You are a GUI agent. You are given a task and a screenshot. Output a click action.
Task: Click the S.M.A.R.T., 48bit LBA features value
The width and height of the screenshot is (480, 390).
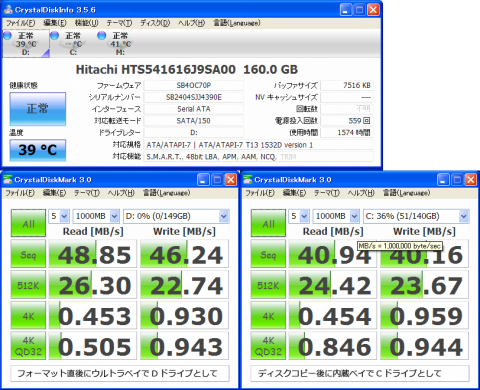(x=259, y=156)
